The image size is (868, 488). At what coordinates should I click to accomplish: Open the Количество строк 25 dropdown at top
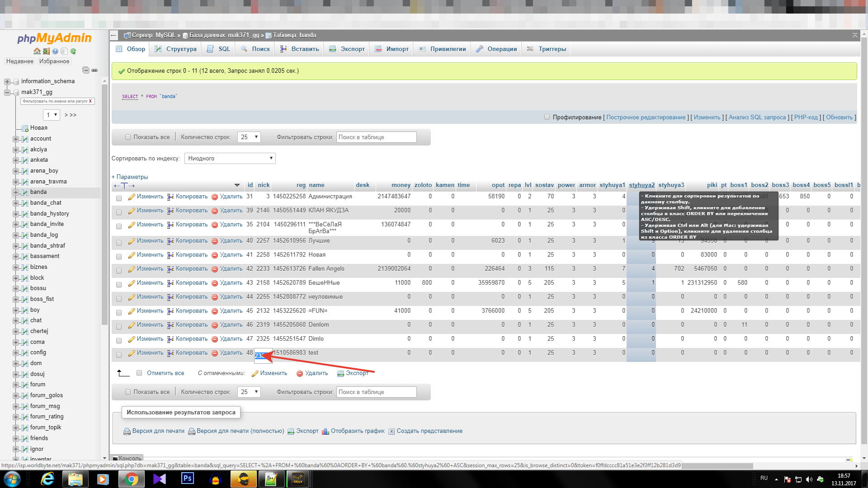click(249, 137)
